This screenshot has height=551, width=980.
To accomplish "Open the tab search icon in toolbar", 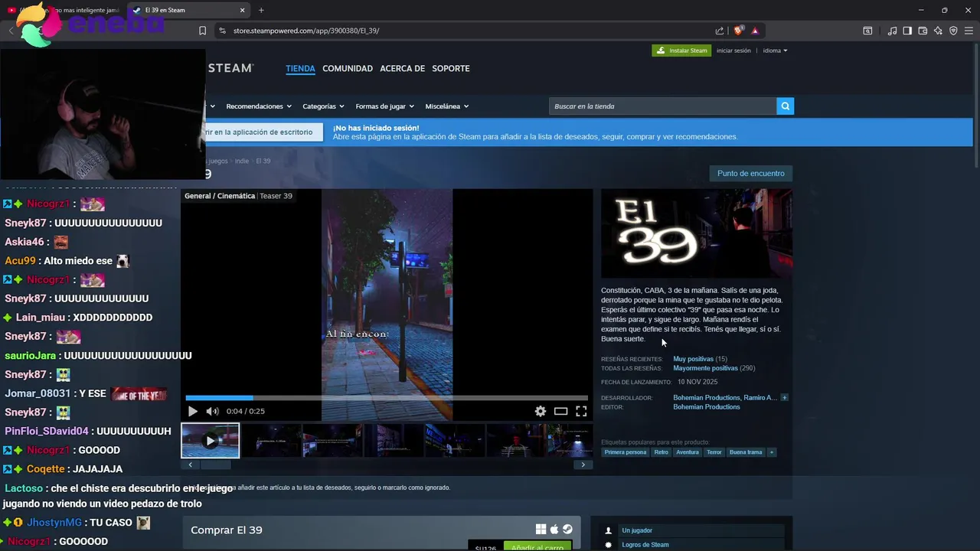I will pyautogui.click(x=867, y=31).
